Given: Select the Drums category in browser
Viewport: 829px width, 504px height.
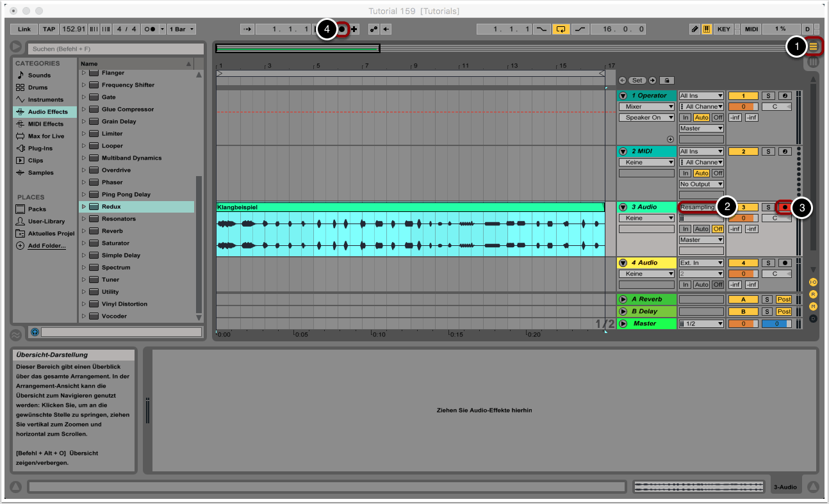Looking at the screenshot, I should click(38, 88).
